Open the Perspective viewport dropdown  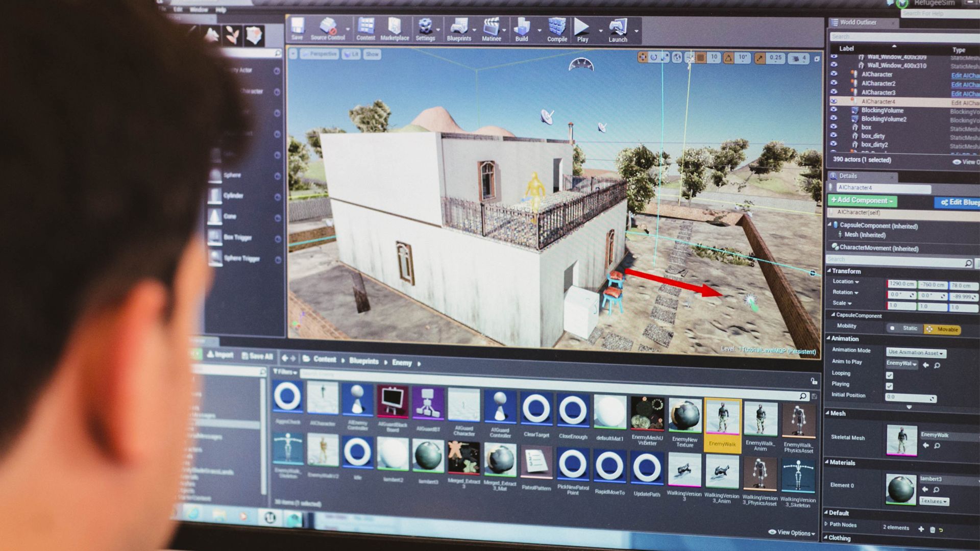point(320,54)
